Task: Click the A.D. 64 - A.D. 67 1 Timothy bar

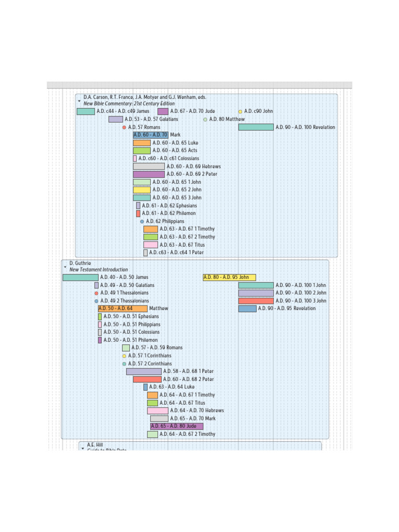Action: click(x=152, y=395)
